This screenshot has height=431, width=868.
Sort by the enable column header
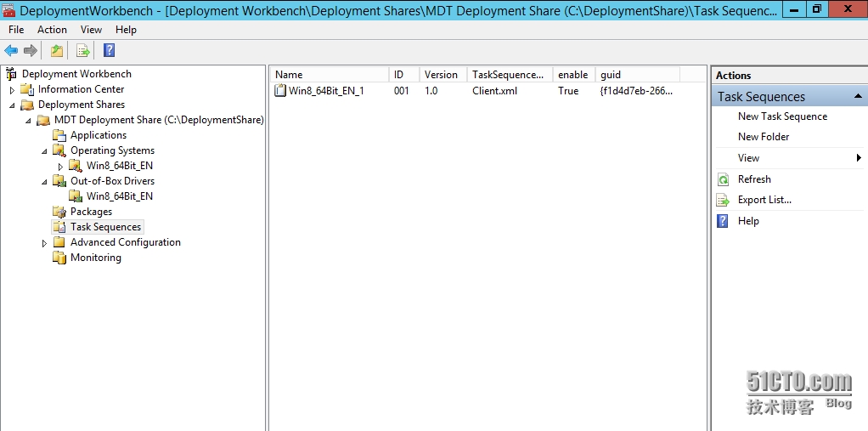pyautogui.click(x=574, y=75)
